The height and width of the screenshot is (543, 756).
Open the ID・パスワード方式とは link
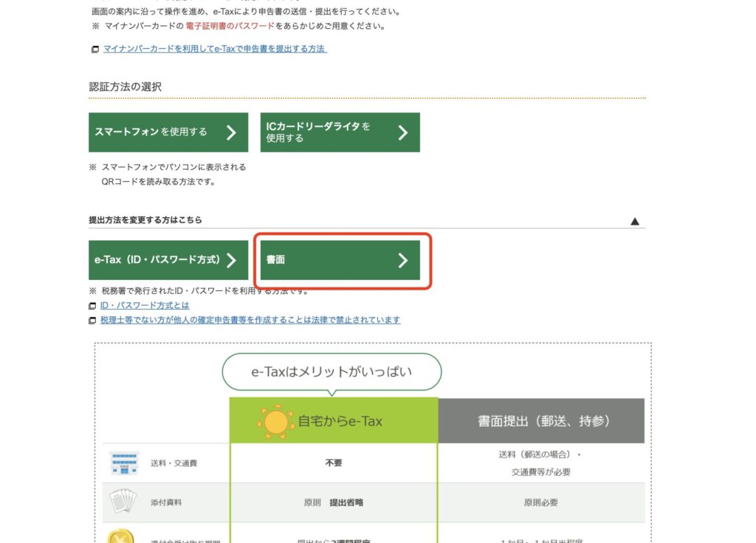[145, 306]
